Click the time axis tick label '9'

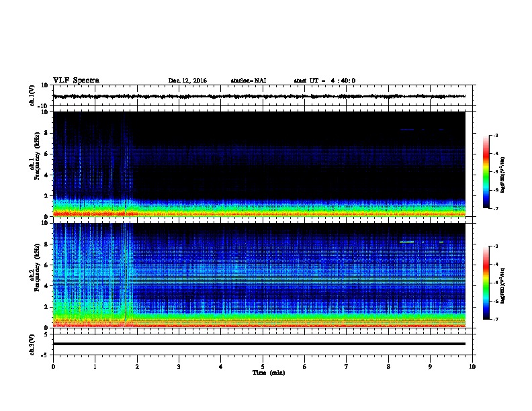tap(430, 366)
